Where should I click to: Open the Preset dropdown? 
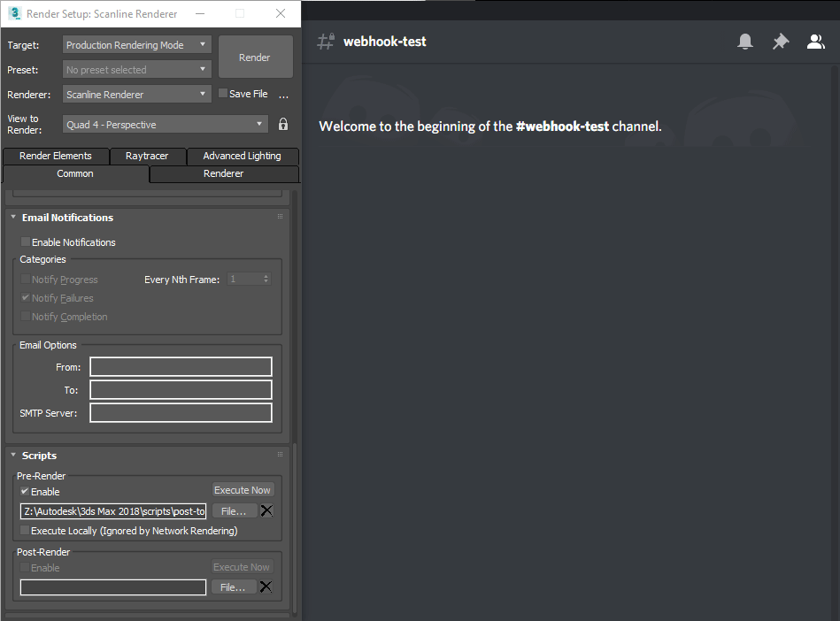136,70
